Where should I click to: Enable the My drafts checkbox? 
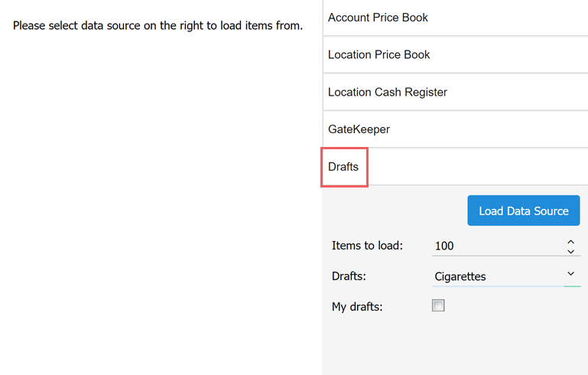[438, 305]
